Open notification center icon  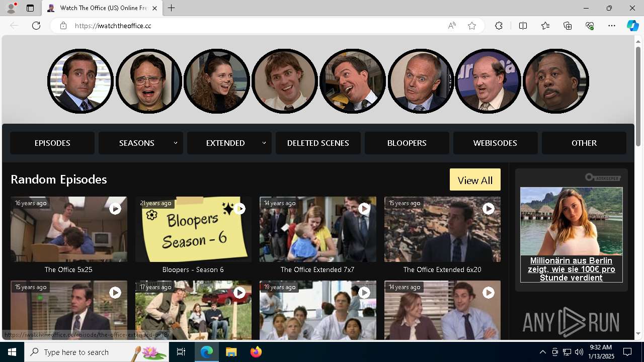click(x=627, y=352)
